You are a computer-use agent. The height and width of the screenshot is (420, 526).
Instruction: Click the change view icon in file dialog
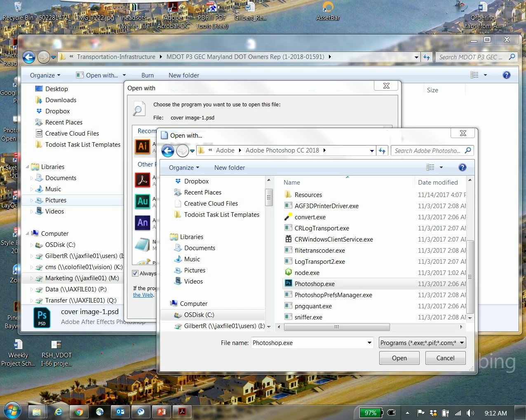click(x=430, y=167)
